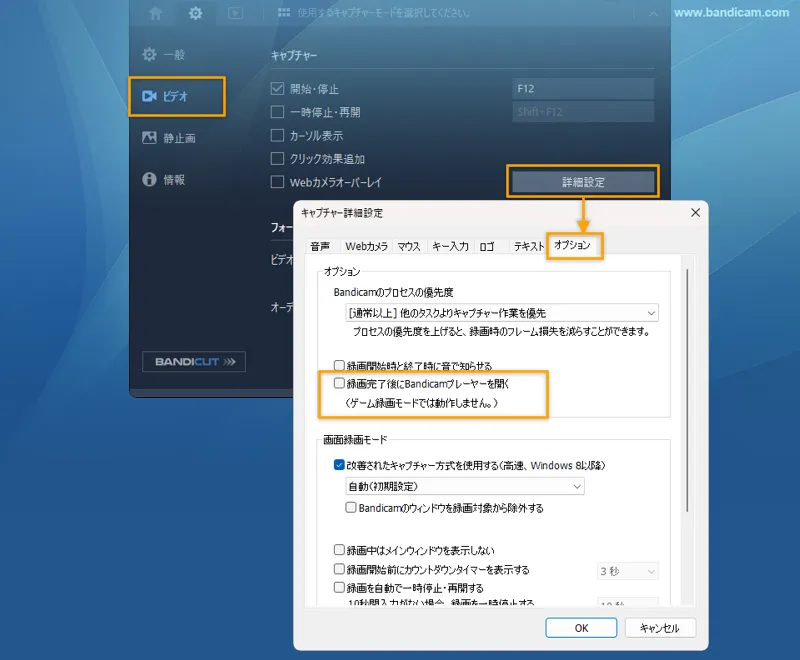
Task: Toggle 改善されたキャプチャー方式を使用する checkbox
Action: pos(339,465)
